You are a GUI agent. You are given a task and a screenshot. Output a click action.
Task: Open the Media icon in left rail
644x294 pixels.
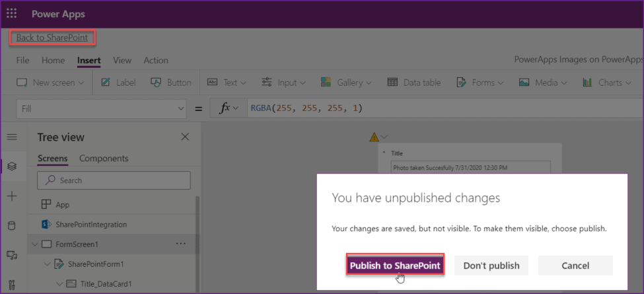click(12, 256)
